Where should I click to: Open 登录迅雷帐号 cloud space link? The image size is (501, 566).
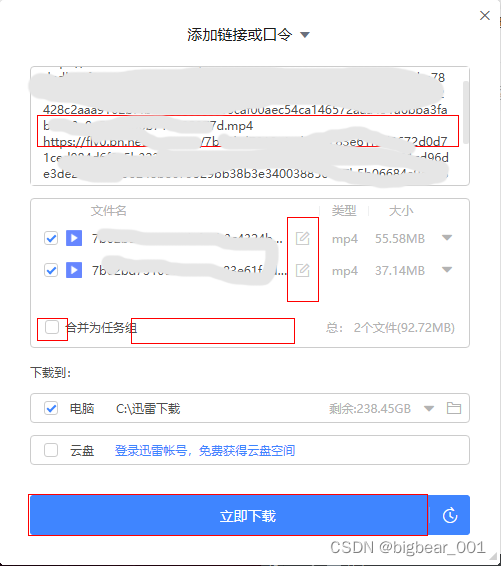[x=205, y=450]
